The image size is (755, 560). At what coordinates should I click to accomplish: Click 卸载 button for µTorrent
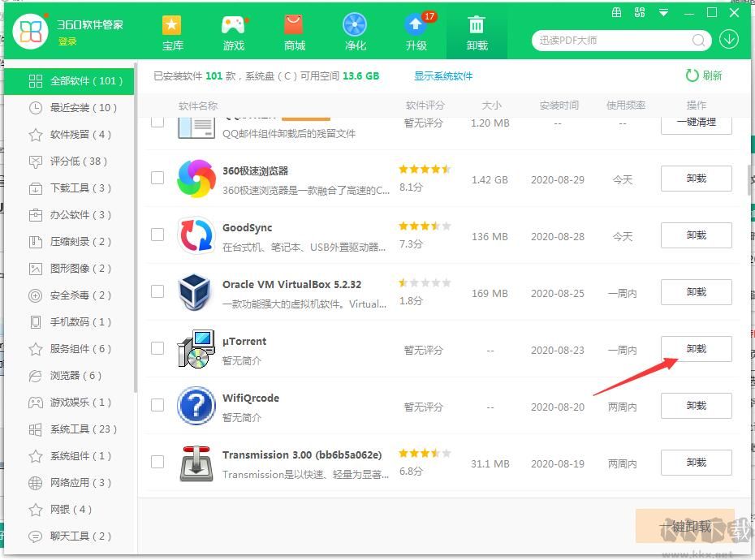tap(697, 349)
